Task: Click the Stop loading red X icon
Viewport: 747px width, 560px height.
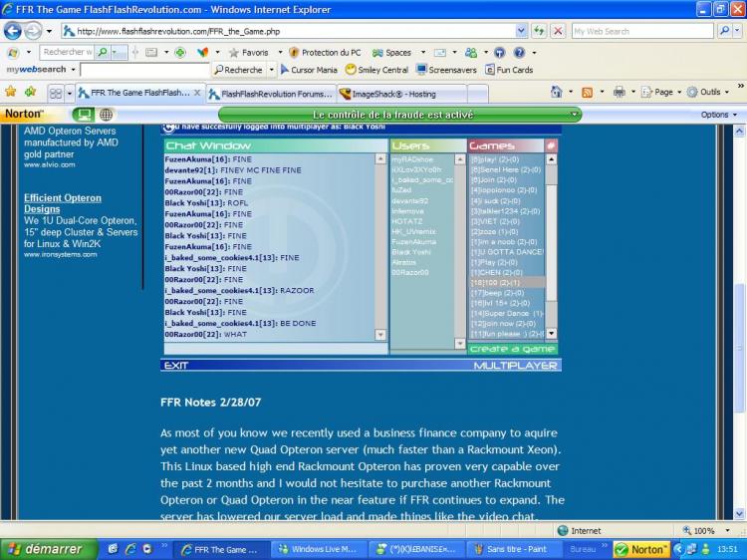Action: pyautogui.click(x=558, y=31)
